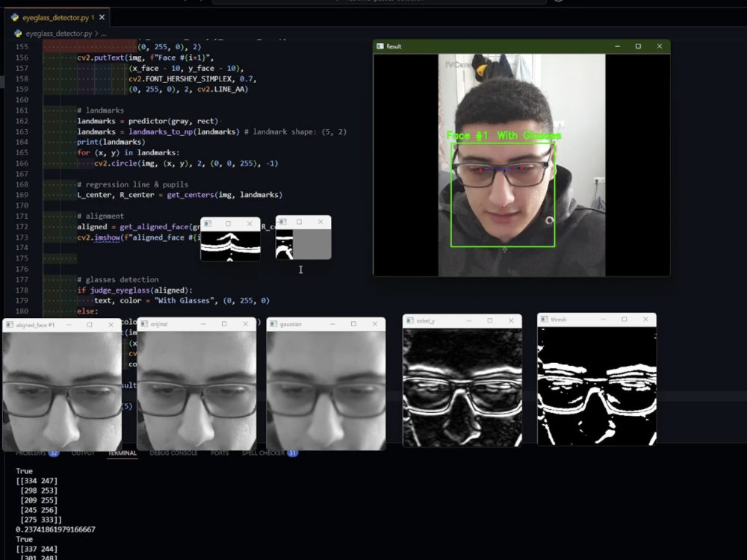Click the aligned_face #1 window app icon
The width and height of the screenshot is (747, 560).
point(10,325)
